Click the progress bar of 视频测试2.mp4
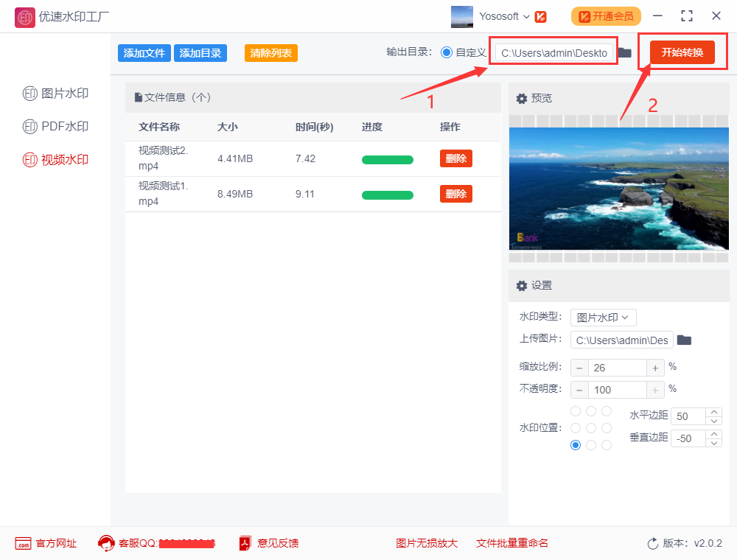737x560 pixels. [388, 158]
